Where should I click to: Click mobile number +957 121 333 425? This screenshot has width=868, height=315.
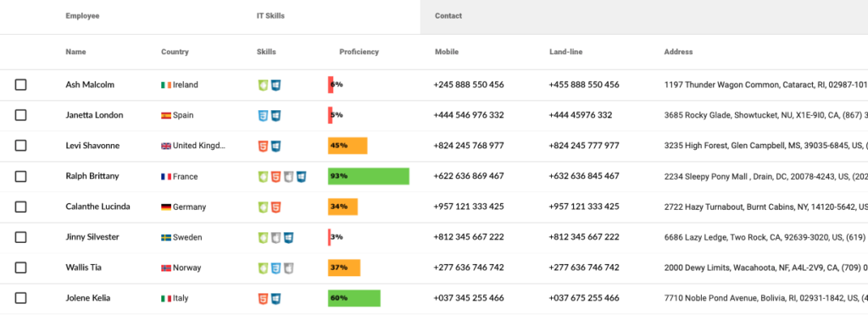469,207
